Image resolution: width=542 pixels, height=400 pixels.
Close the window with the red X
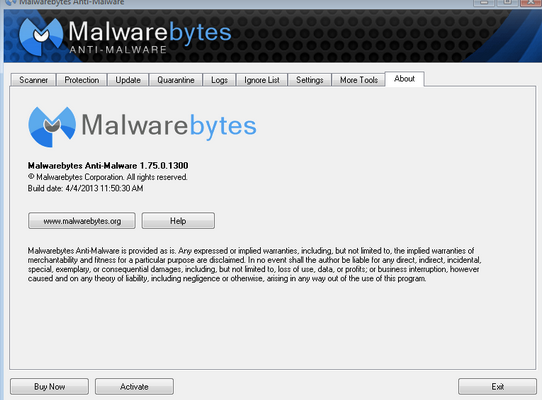[531, 2]
